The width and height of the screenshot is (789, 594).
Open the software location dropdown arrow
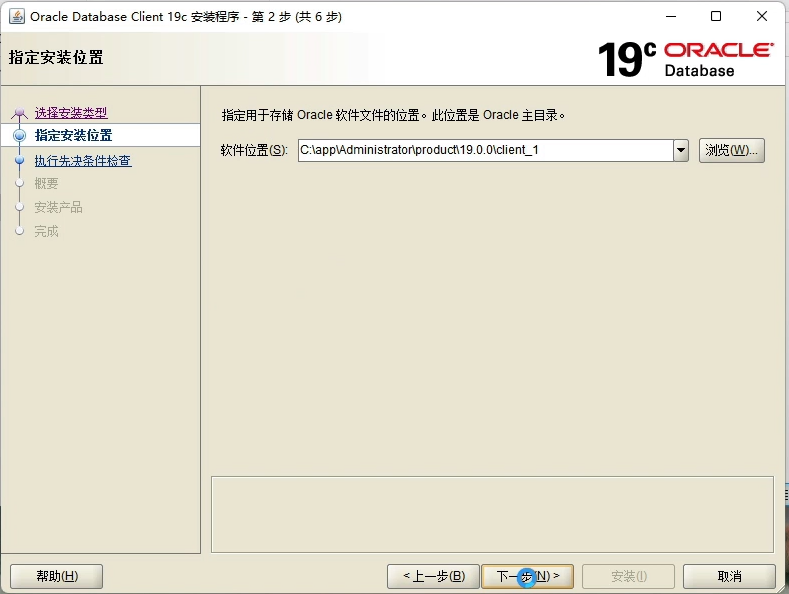pyautogui.click(x=680, y=150)
